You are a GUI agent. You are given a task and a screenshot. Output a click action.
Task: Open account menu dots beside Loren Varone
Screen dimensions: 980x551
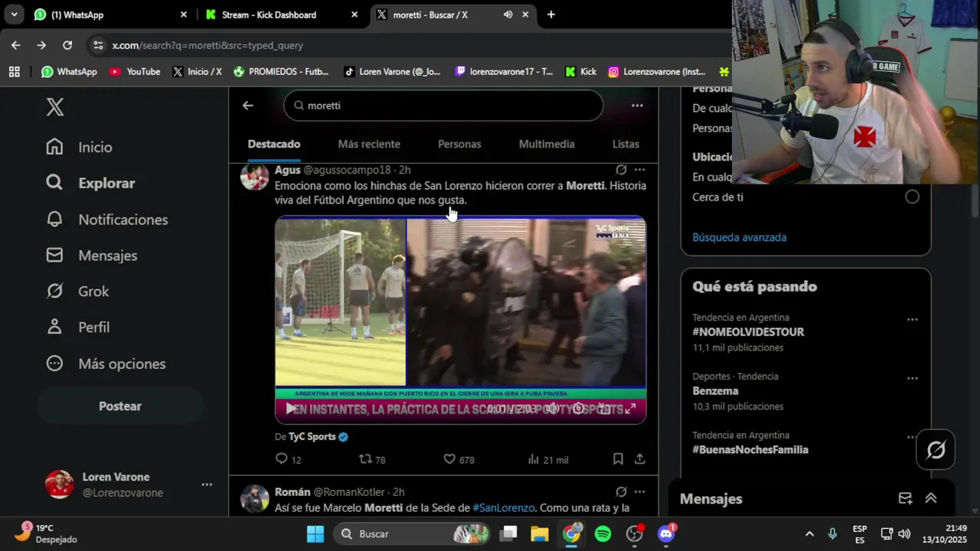pos(207,484)
